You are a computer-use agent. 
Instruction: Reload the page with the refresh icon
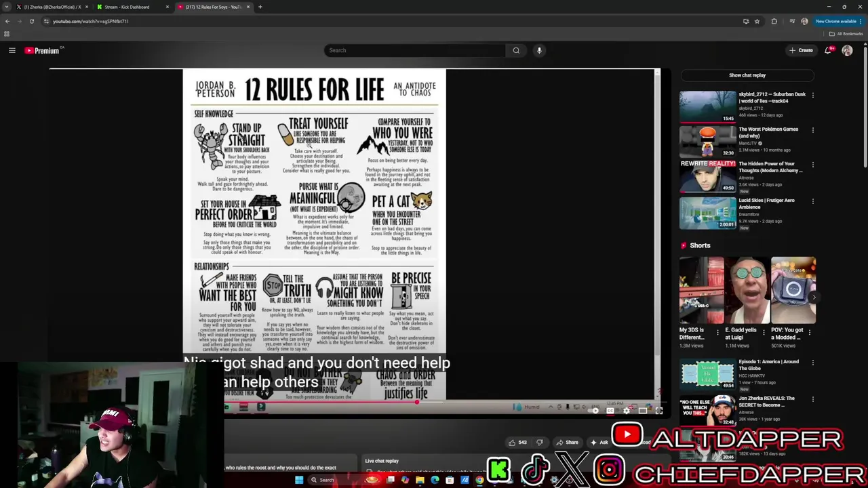point(31,21)
